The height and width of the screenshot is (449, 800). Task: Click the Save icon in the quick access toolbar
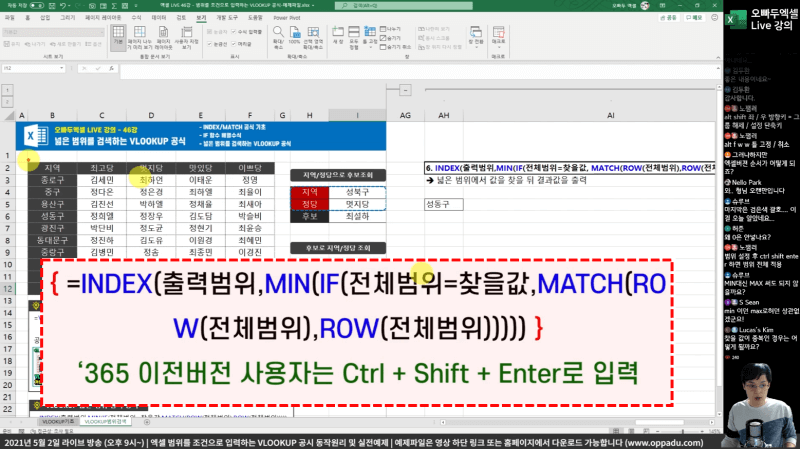(x=52, y=6)
